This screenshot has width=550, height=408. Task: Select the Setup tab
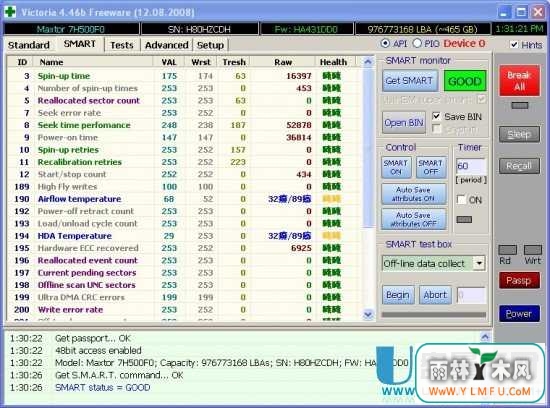210,45
